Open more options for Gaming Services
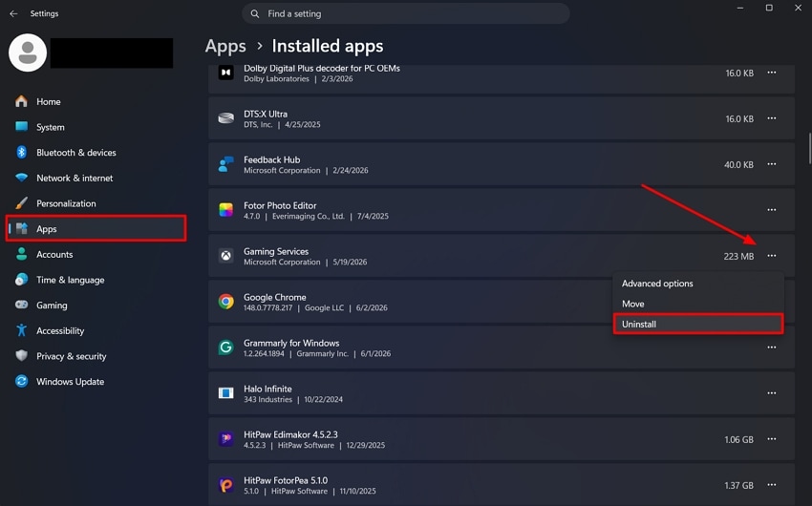The image size is (812, 506). click(772, 256)
